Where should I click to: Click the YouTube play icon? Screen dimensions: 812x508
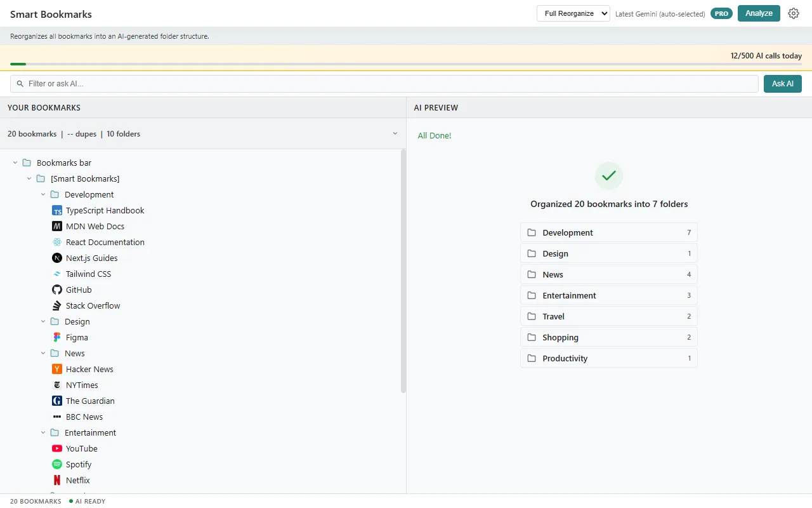tap(57, 448)
